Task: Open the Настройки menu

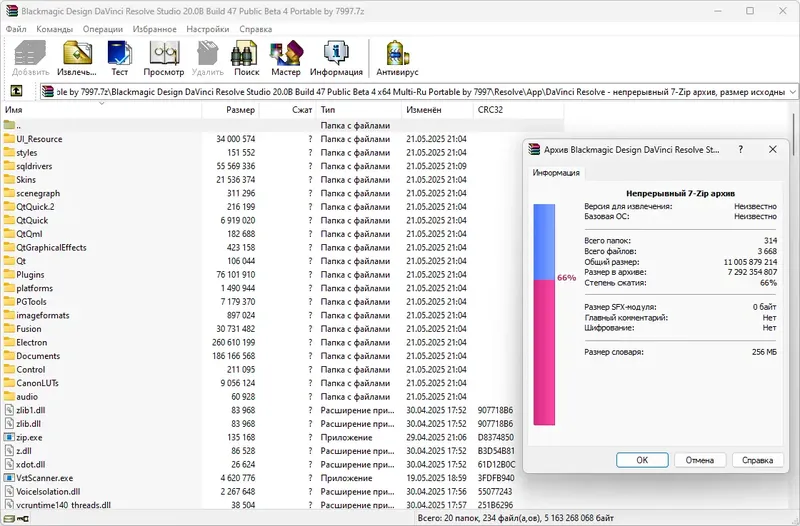Action: click(x=208, y=29)
